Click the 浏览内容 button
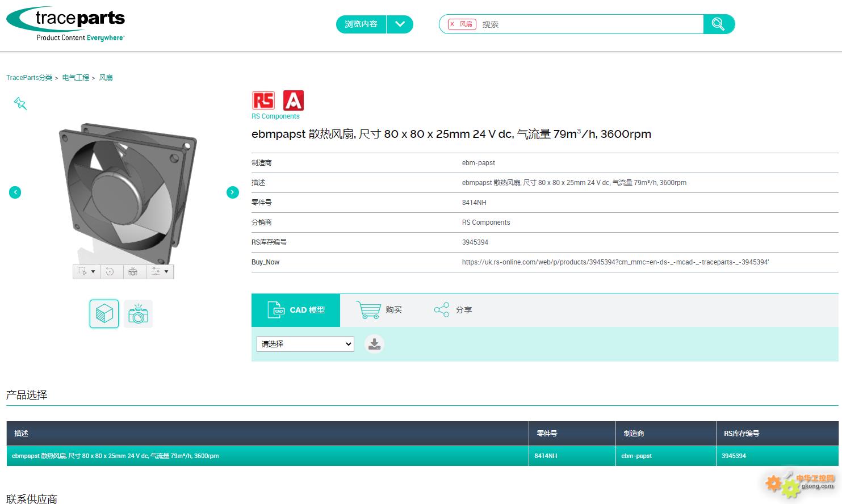 [x=361, y=24]
